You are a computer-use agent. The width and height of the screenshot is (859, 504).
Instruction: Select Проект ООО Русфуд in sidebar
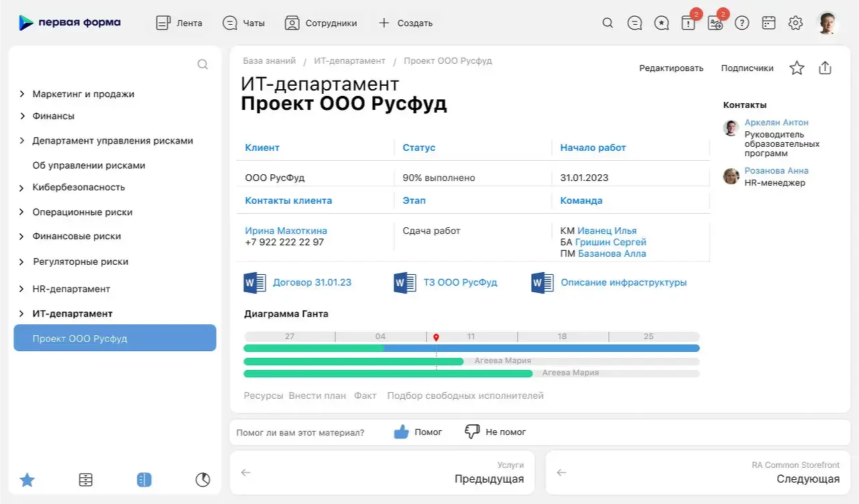coord(115,338)
